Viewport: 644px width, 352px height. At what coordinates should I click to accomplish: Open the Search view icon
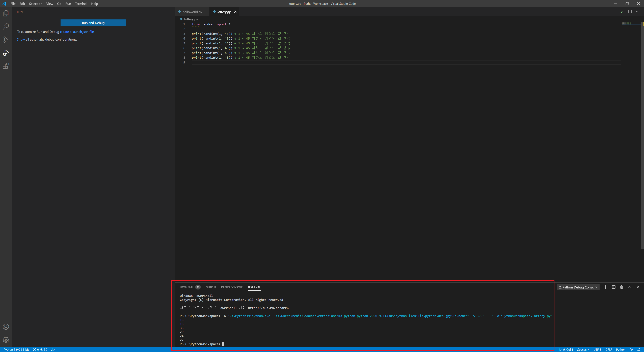(x=6, y=26)
